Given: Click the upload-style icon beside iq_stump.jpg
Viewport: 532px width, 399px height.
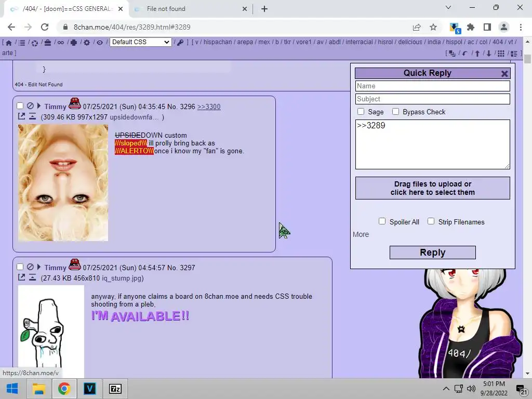Looking at the screenshot, I should (x=32, y=277).
